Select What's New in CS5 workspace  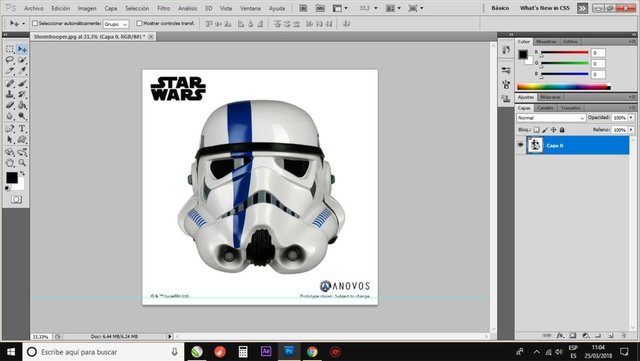[544, 8]
